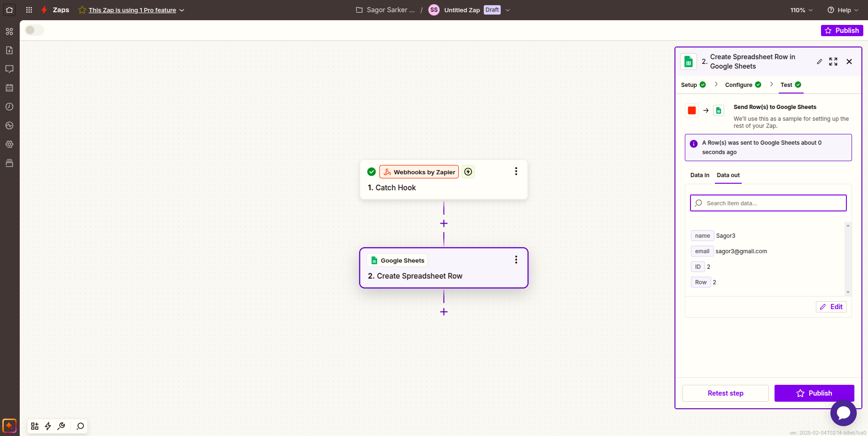Click the ID field label
This screenshot has width=868, height=436.
pyautogui.click(x=698, y=267)
